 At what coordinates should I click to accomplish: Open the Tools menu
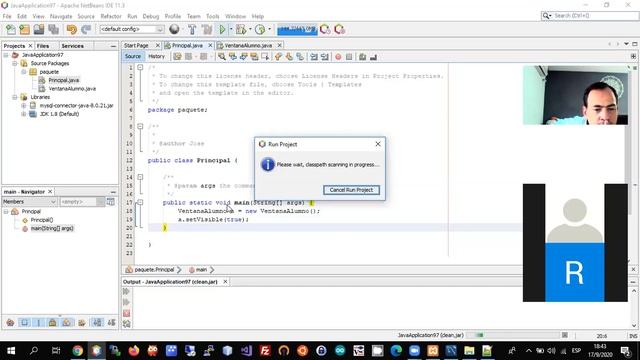pyautogui.click(x=212, y=16)
